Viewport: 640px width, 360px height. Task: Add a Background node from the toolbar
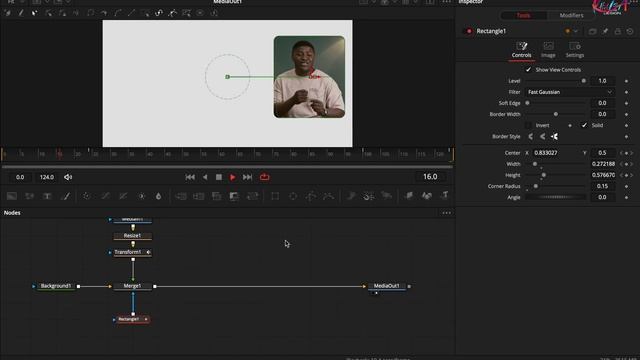coord(12,196)
